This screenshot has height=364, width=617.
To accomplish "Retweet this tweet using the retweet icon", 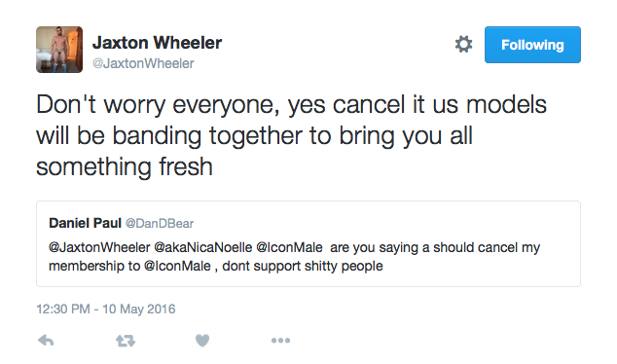I will pos(126,341).
